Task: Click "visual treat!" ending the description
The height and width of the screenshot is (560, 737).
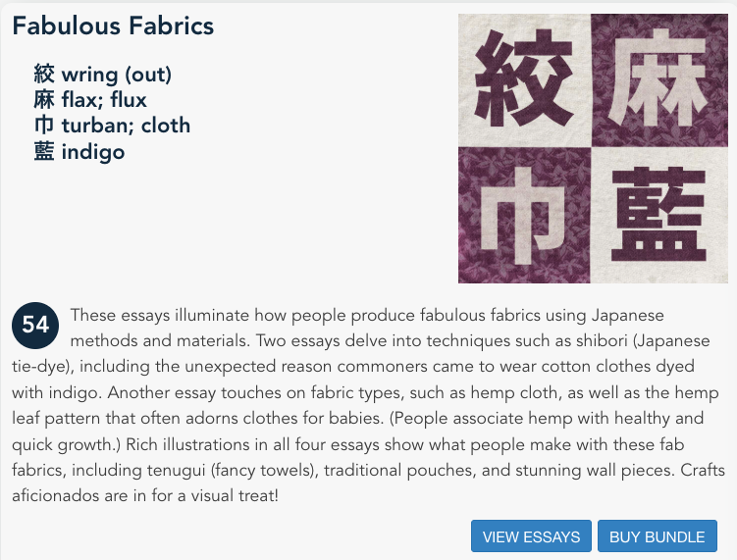Action: 235,495
